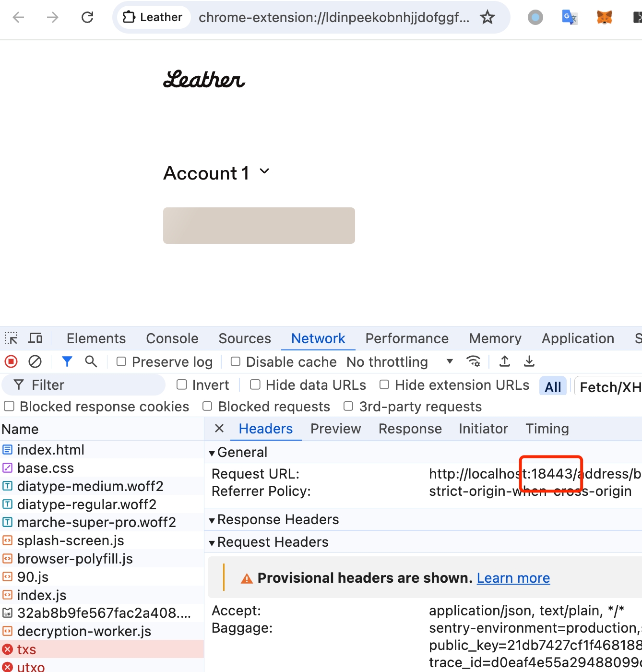
Task: Click the stop recording network log icon
Action: (11, 361)
